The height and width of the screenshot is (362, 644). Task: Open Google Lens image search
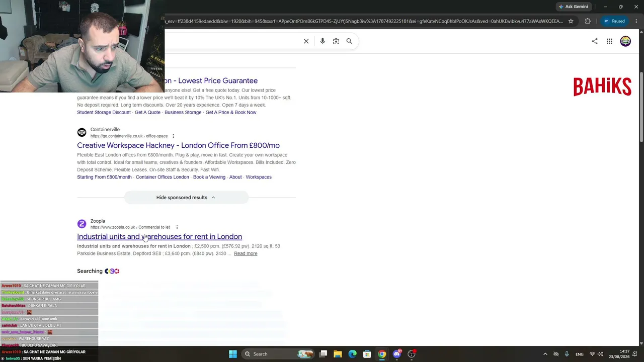336,41
